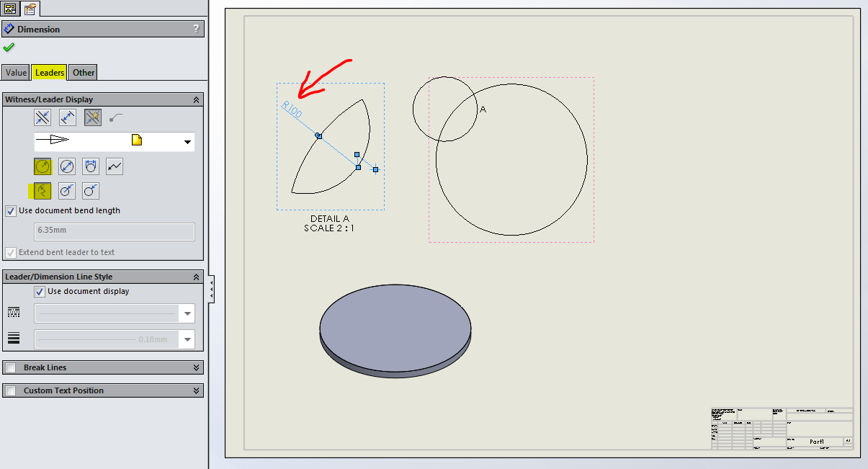868x469 pixels.
Task: Uncheck Use document bend length
Action: [x=11, y=211]
